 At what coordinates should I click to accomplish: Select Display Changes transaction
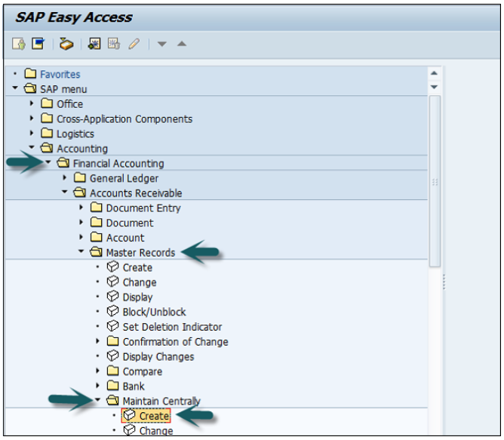click(x=158, y=357)
